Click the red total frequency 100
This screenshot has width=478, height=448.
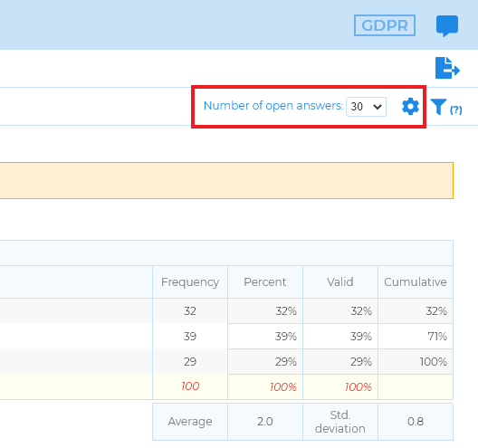tap(190, 386)
